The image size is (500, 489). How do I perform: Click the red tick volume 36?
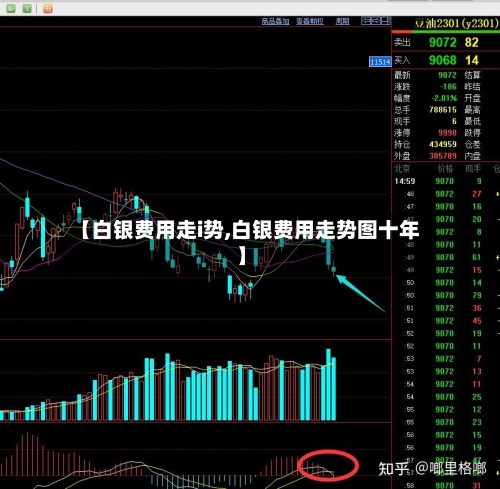(x=477, y=308)
